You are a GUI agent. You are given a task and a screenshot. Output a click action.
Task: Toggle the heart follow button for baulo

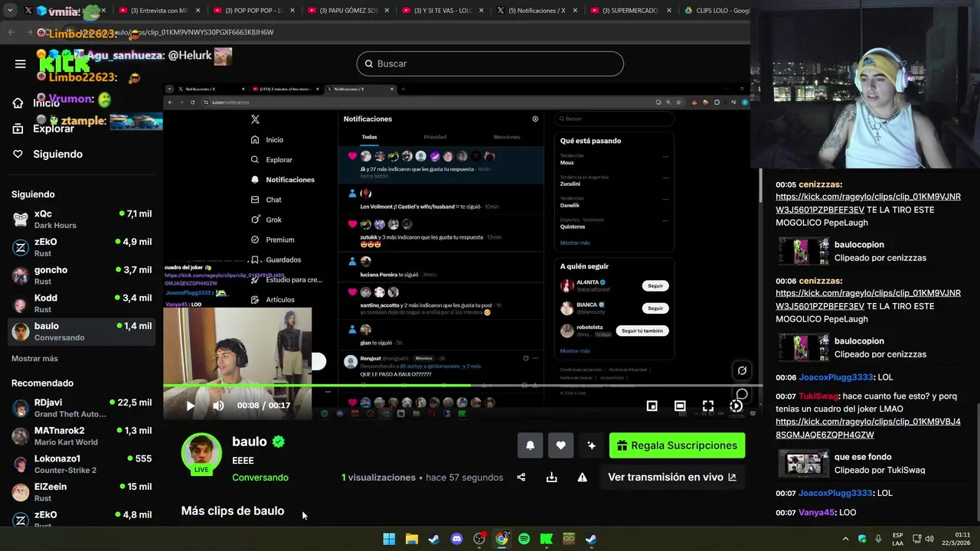[560, 445]
